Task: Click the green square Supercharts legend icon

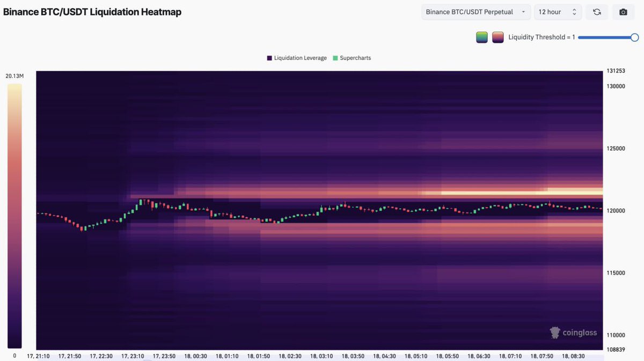Action: pos(335,58)
